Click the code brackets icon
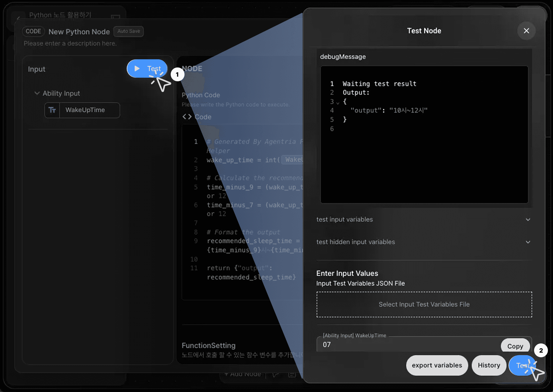The width and height of the screenshot is (553, 392). [187, 117]
